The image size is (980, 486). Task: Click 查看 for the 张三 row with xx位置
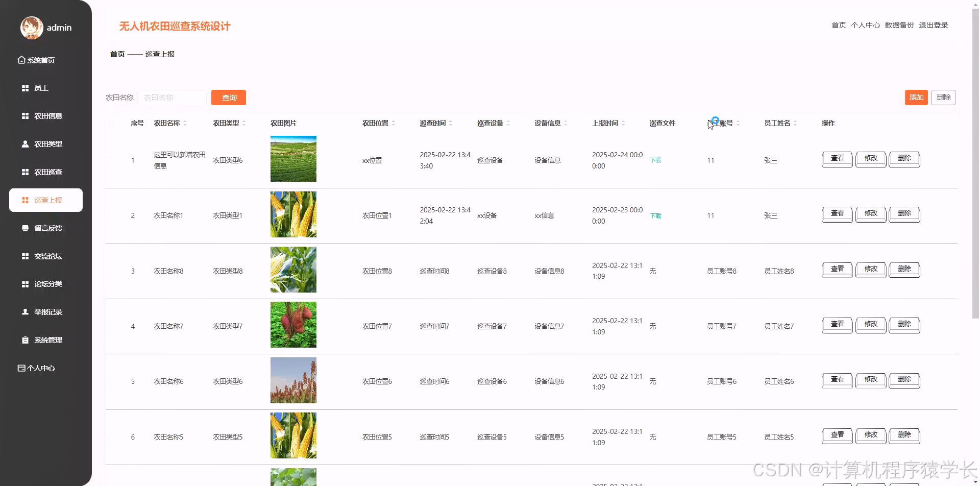(x=837, y=159)
